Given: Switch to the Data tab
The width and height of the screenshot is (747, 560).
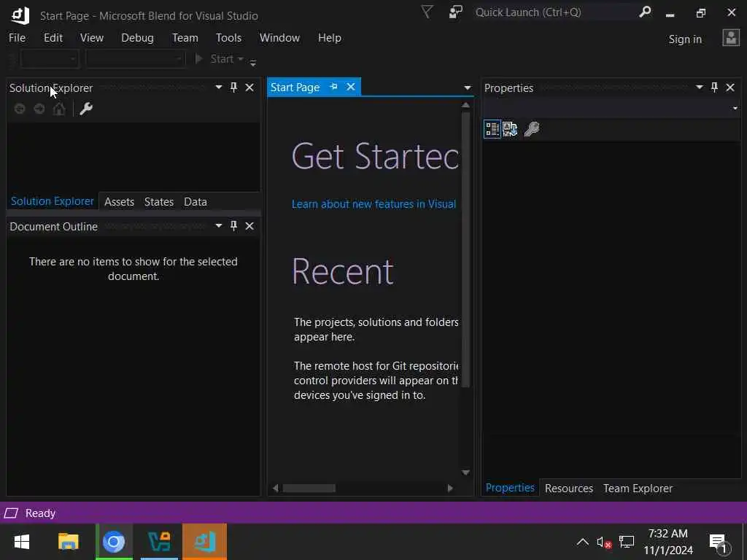Looking at the screenshot, I should (x=196, y=202).
